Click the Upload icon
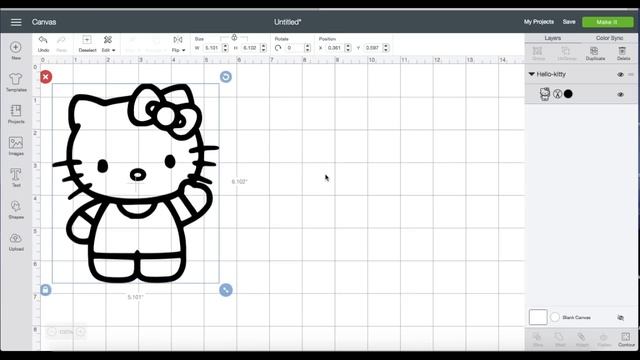This screenshot has height=360, width=640. click(16, 238)
